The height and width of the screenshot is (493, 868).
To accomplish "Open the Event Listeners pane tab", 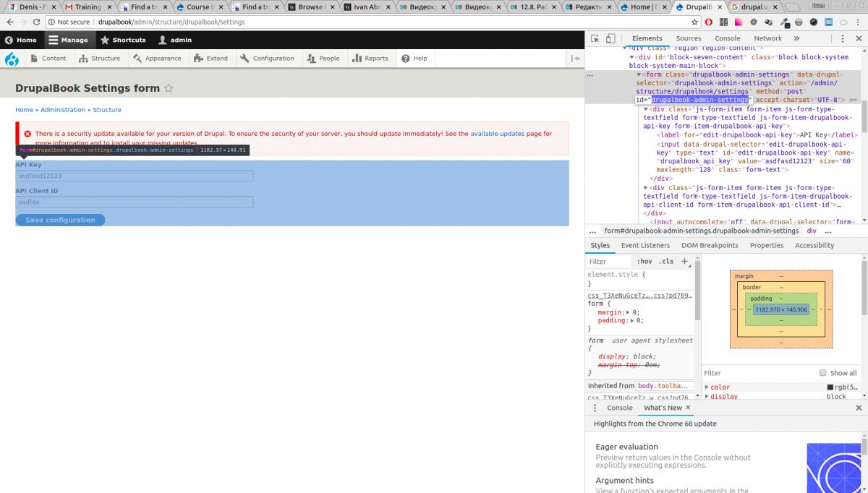I will (x=645, y=245).
